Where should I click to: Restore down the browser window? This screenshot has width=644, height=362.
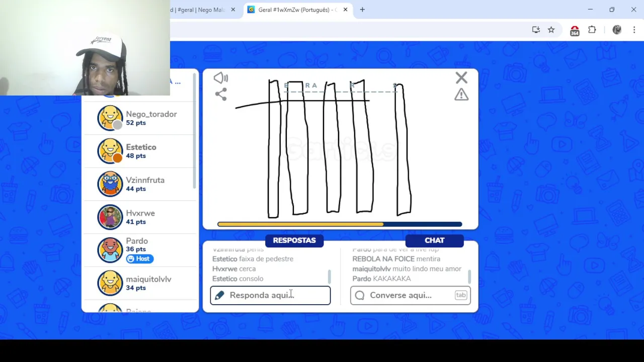coord(612,10)
